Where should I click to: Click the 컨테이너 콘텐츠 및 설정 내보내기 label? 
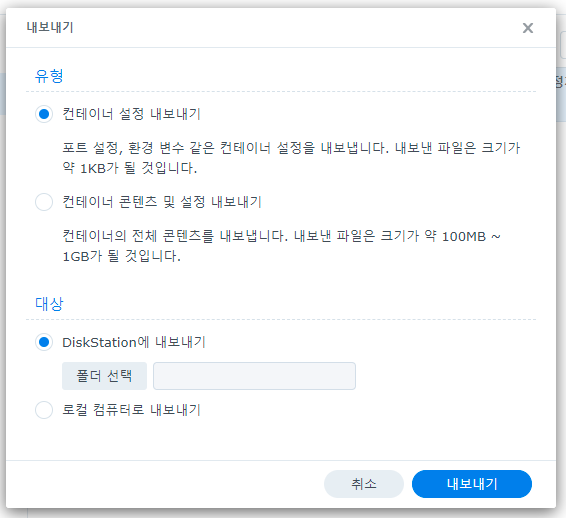pyautogui.click(x=162, y=202)
